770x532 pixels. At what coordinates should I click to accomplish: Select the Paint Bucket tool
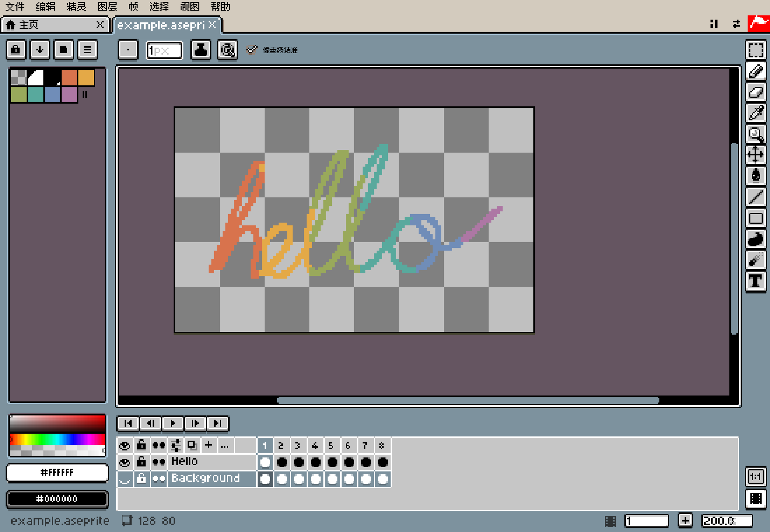(x=756, y=176)
